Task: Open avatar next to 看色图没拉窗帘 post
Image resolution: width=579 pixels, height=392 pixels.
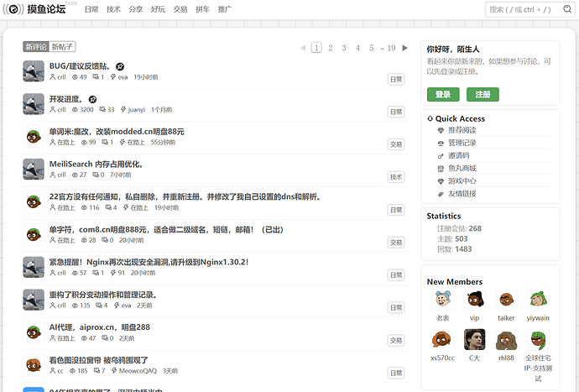Action: click(x=34, y=365)
